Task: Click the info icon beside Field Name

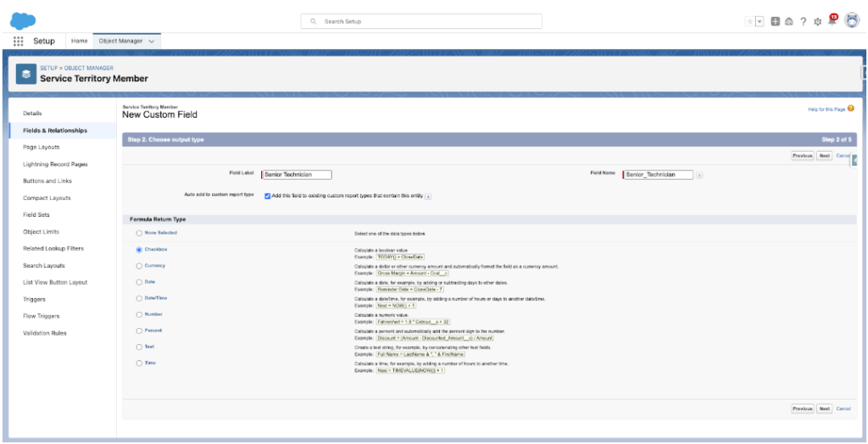Action: (x=699, y=175)
